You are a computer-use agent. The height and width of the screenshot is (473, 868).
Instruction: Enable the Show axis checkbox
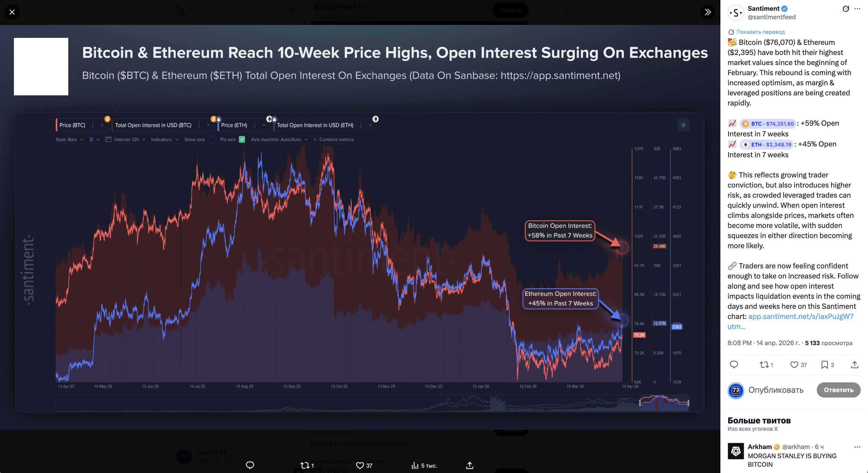[x=211, y=139]
